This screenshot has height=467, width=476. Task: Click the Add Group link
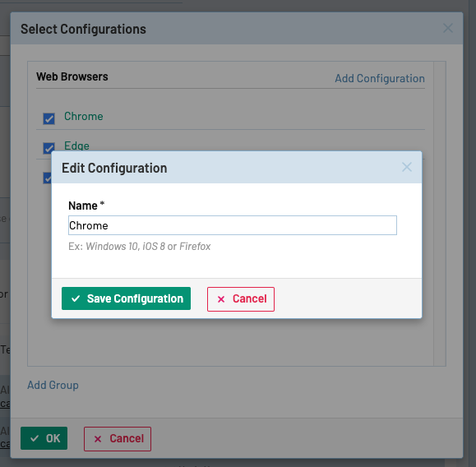(53, 385)
